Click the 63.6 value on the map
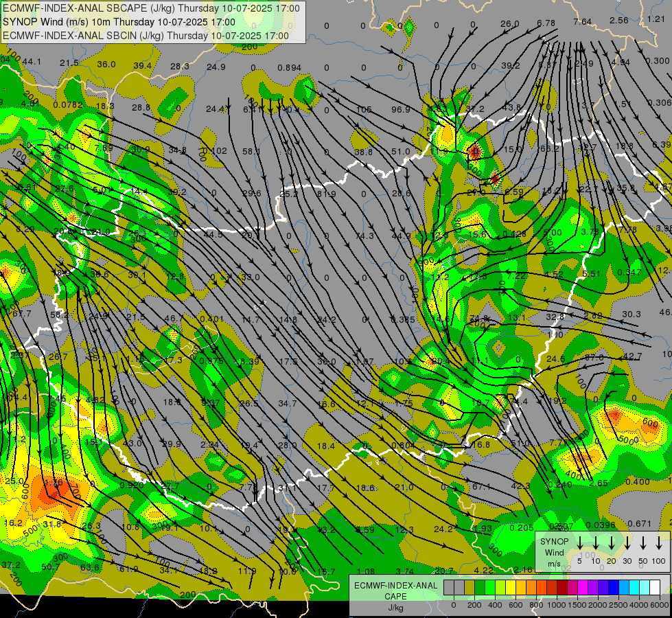Viewport: 672px width, 618px height. 89,567
